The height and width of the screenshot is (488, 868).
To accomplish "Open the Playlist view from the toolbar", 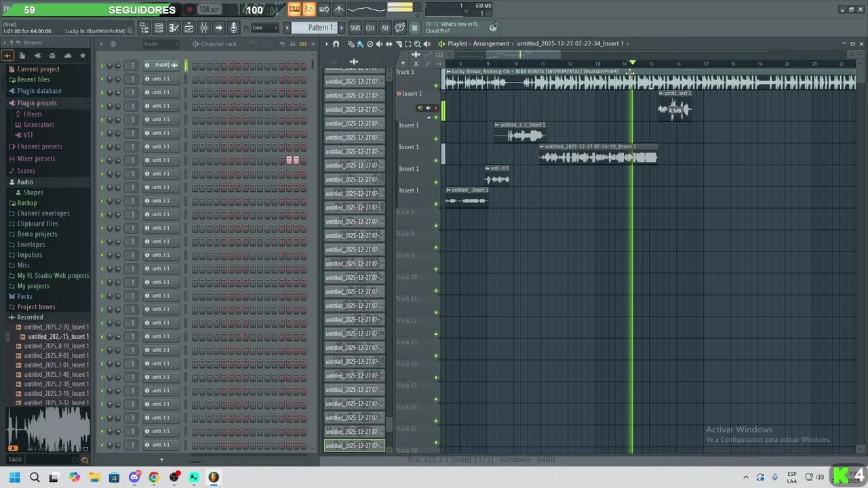I will [x=189, y=28].
